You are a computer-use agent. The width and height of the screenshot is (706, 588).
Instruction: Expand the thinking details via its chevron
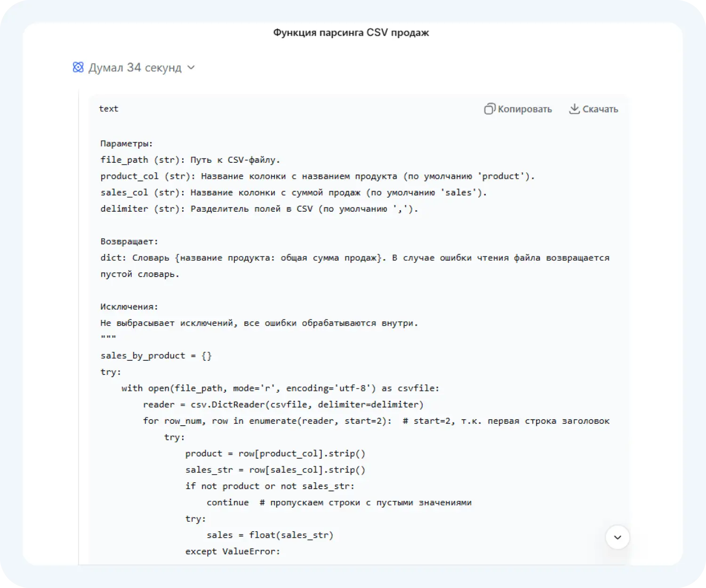191,68
